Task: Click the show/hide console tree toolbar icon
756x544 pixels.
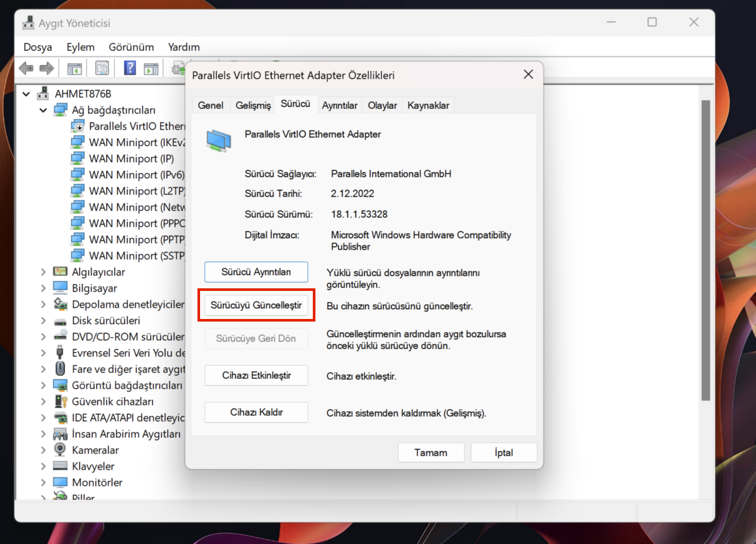Action: pos(74,68)
